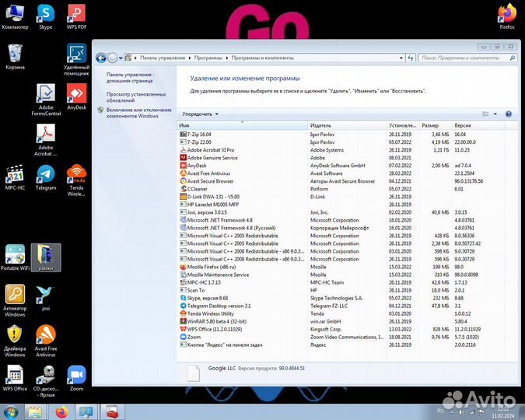The height and width of the screenshot is (420, 525).
Task: Click Firefox icon in the taskbar
Action: (61, 412)
